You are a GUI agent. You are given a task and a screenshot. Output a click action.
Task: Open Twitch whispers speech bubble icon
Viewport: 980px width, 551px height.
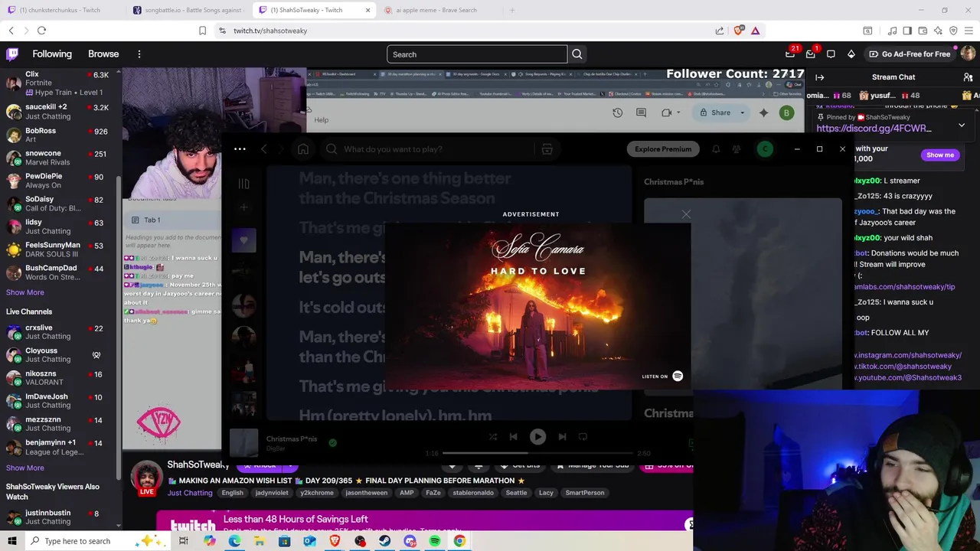[831, 54]
